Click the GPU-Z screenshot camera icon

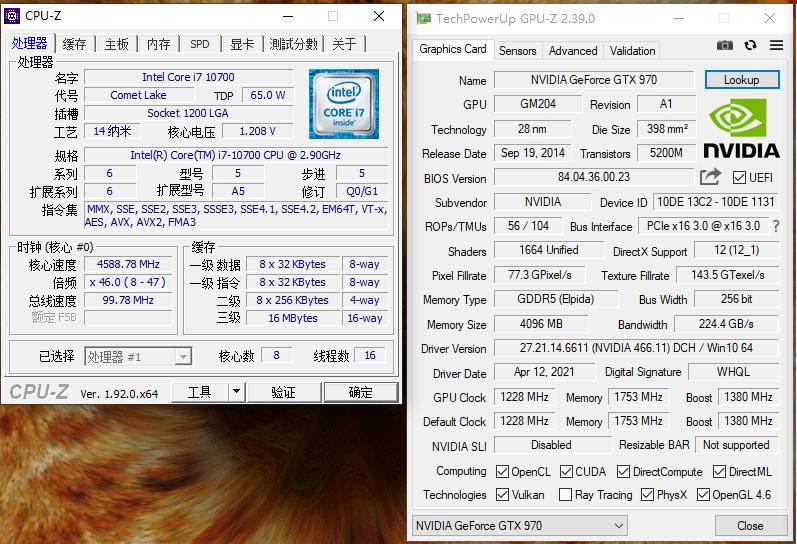tap(725, 45)
